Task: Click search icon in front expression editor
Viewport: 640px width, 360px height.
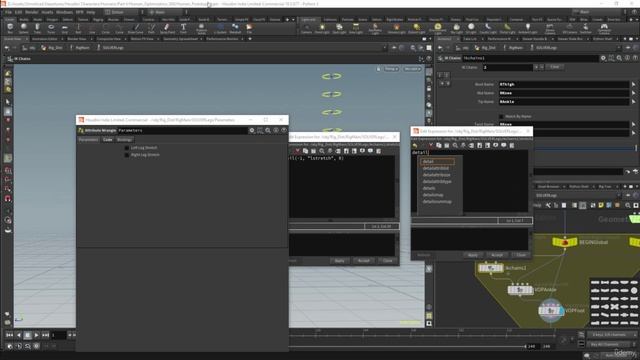Action: [x=455, y=145]
